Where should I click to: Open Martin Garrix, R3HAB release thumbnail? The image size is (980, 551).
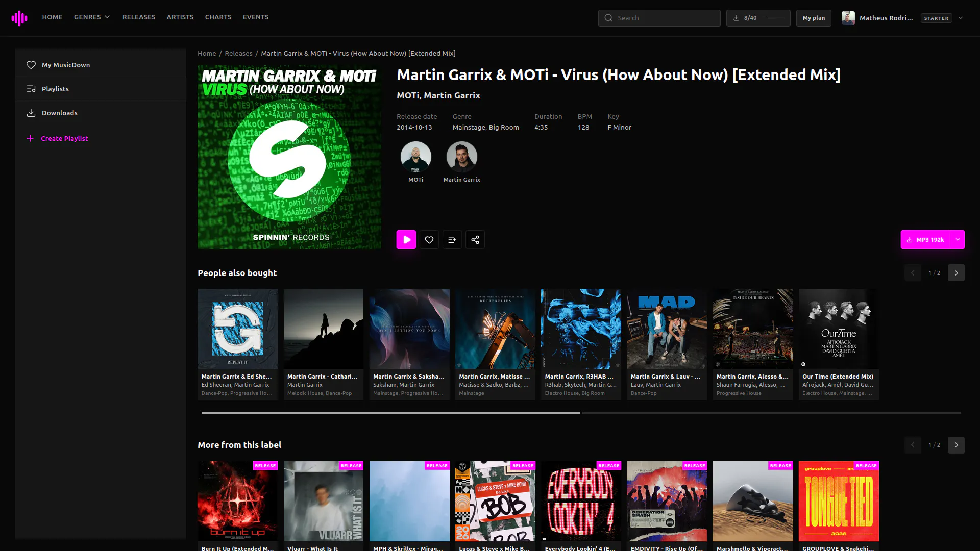(x=581, y=329)
